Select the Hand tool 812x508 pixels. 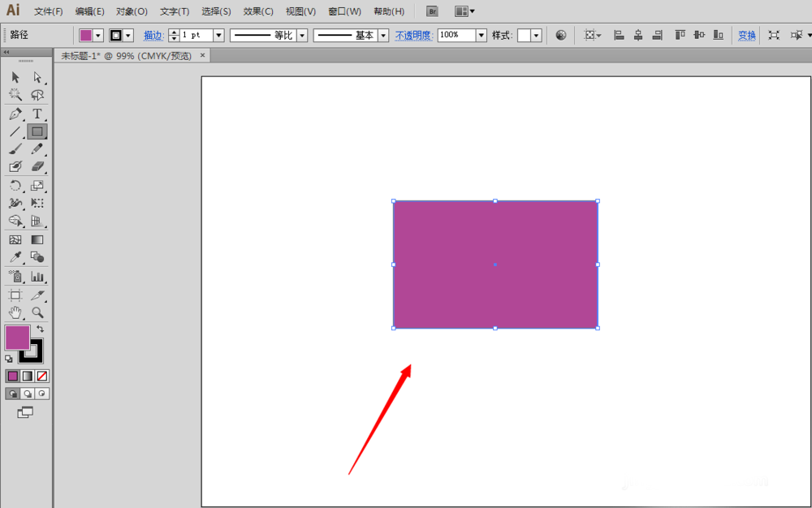pos(15,312)
